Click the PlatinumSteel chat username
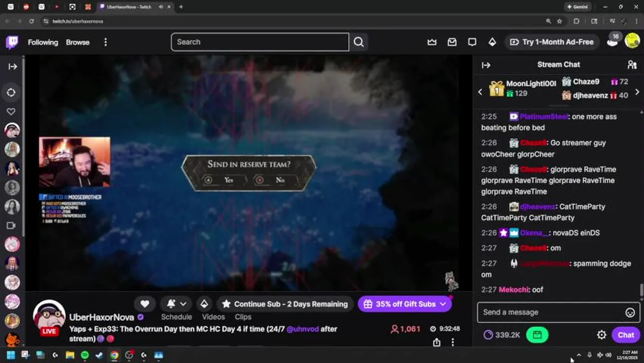Image resolution: width=644 pixels, height=363 pixels. coord(544,116)
